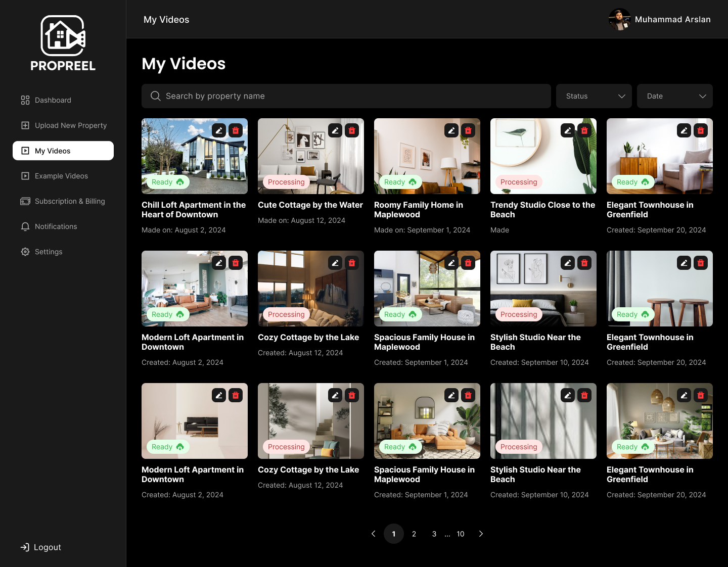Go to pagination page 3
The height and width of the screenshot is (567, 728).
click(434, 534)
